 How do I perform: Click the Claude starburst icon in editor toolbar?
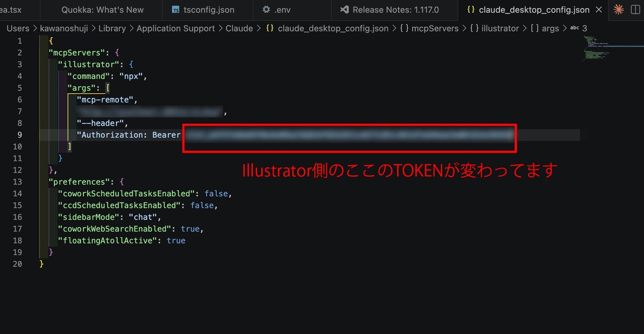[x=619, y=10]
